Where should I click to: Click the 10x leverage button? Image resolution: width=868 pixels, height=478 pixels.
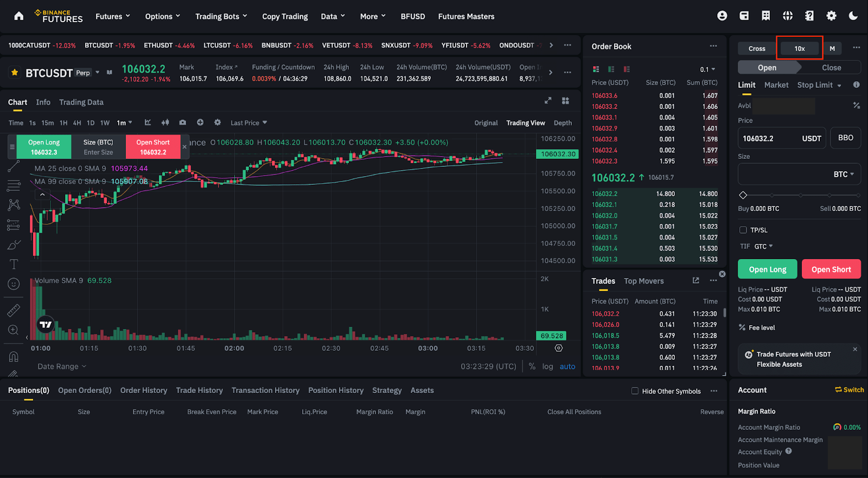point(800,48)
